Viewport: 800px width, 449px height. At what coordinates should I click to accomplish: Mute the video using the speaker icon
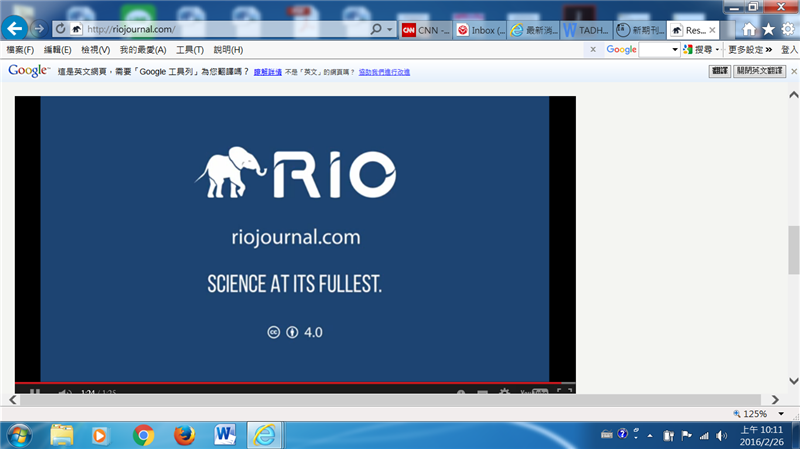62,391
